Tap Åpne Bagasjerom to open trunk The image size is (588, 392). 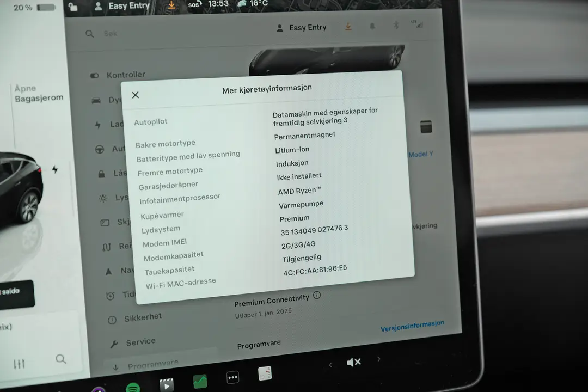tap(39, 93)
